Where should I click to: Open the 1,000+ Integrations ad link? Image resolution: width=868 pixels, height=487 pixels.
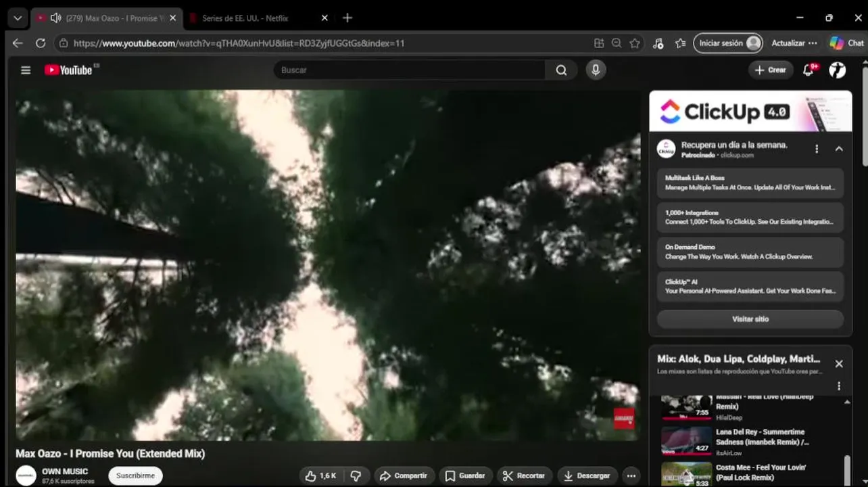click(x=750, y=217)
